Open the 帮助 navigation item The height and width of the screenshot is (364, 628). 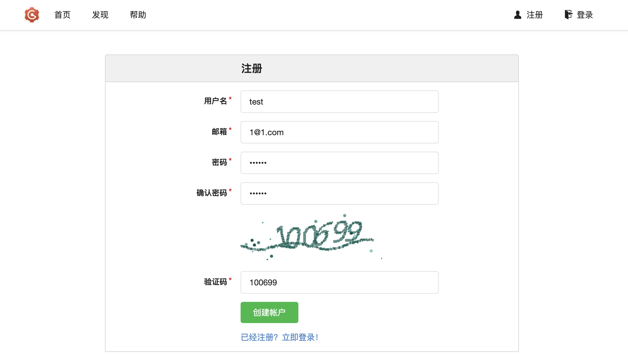tap(138, 15)
